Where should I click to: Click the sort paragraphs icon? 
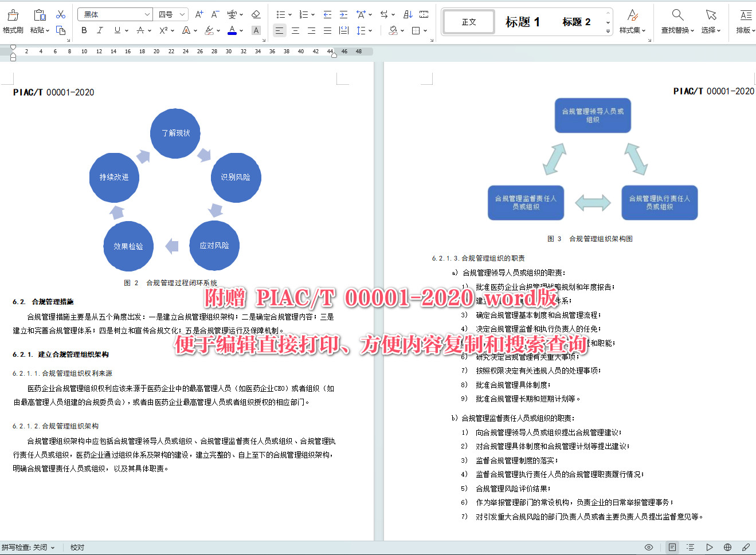[408, 14]
